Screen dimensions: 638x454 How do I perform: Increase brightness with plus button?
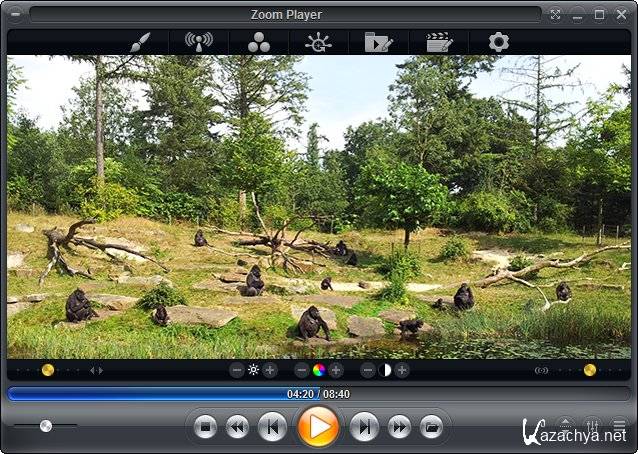270,370
